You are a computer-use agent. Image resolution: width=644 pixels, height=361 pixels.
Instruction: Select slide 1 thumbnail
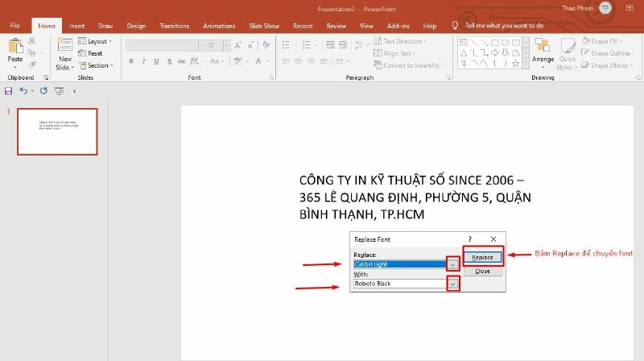coord(57,131)
